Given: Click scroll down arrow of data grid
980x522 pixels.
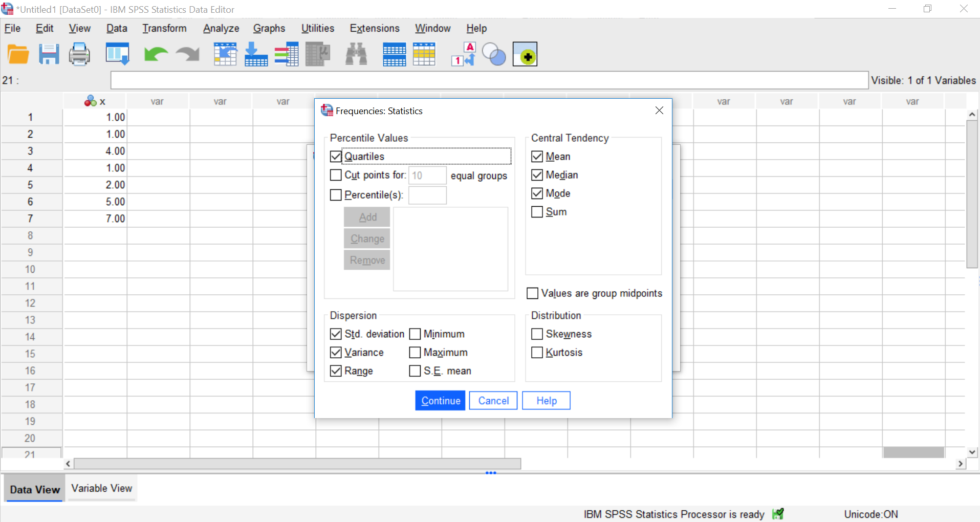Looking at the screenshot, I should (972, 452).
